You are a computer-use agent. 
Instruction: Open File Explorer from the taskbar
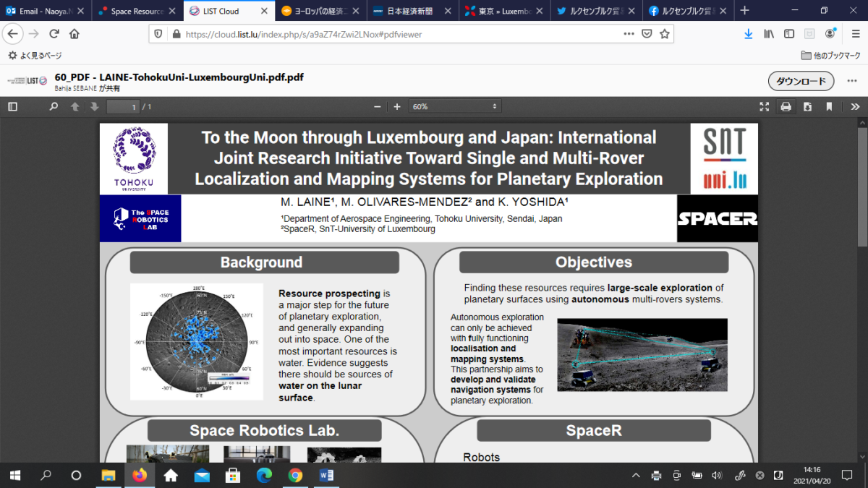pyautogui.click(x=108, y=475)
